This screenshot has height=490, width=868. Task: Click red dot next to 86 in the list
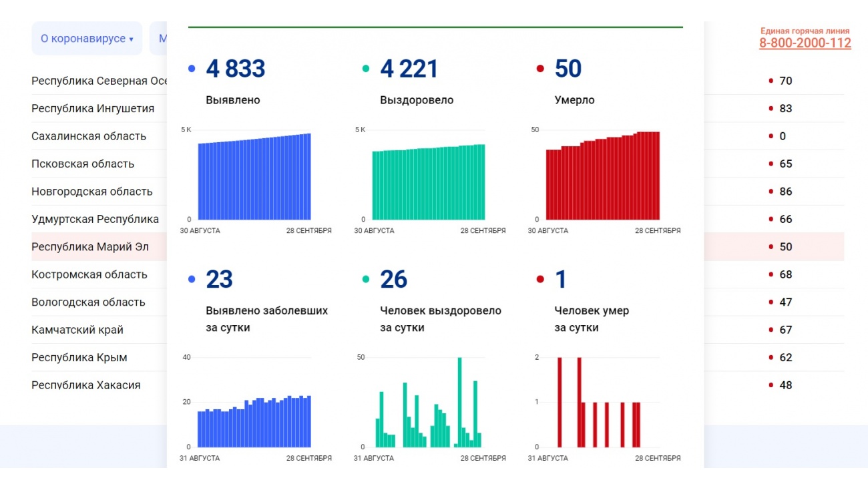pyautogui.click(x=771, y=192)
